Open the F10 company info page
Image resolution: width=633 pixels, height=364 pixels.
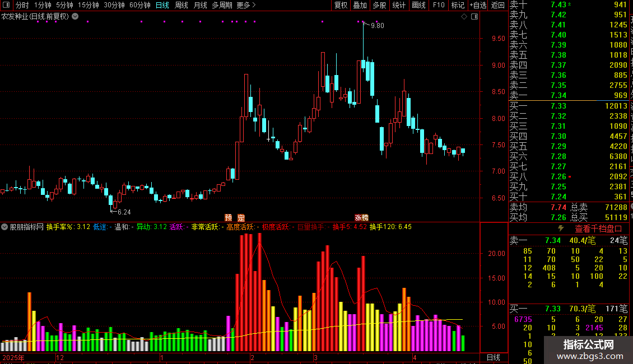[439, 5]
